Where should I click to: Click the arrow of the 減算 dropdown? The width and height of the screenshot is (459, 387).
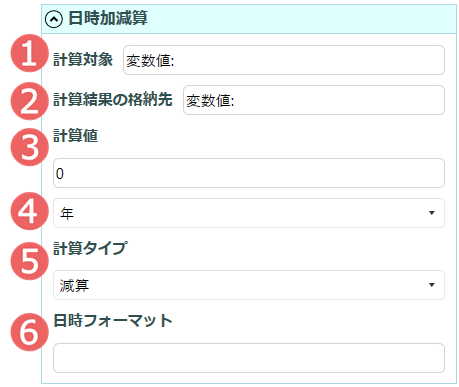point(432,285)
